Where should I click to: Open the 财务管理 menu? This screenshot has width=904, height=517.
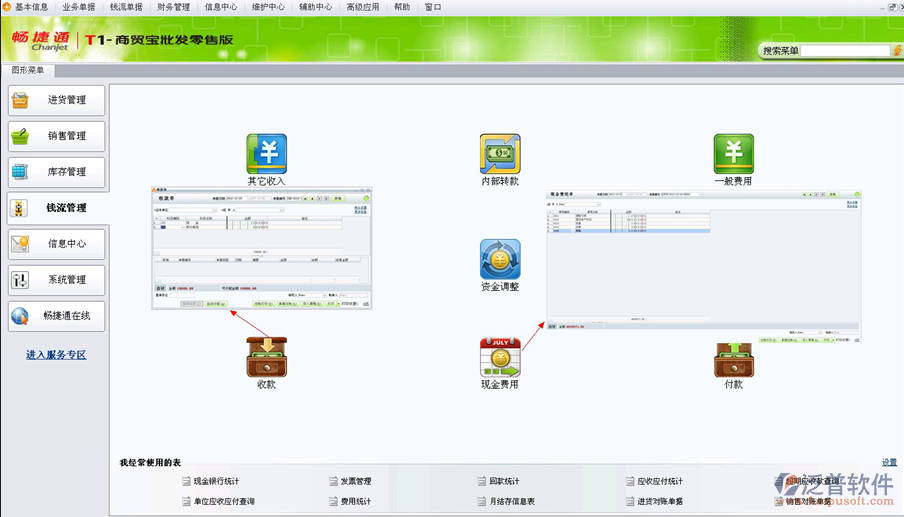point(173,7)
